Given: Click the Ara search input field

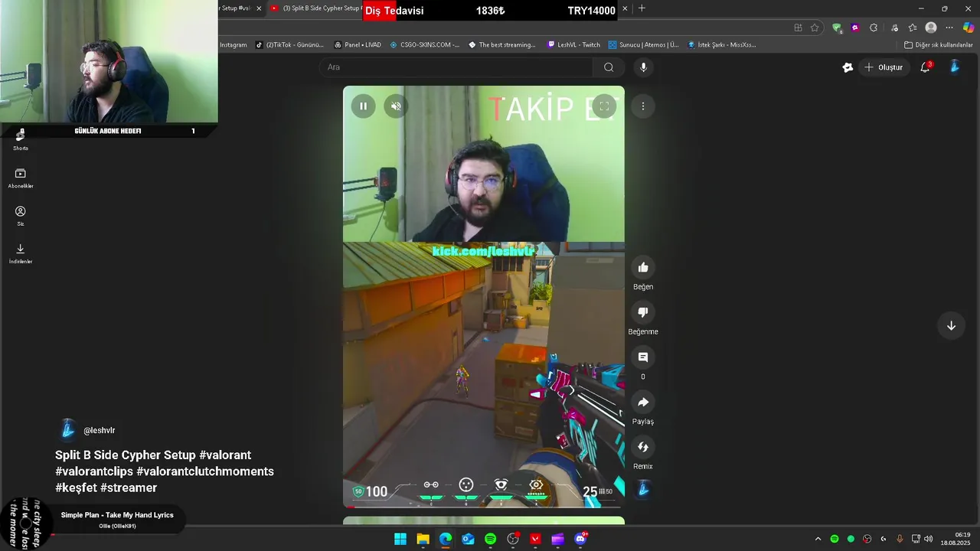Looking at the screenshot, I should [x=456, y=67].
